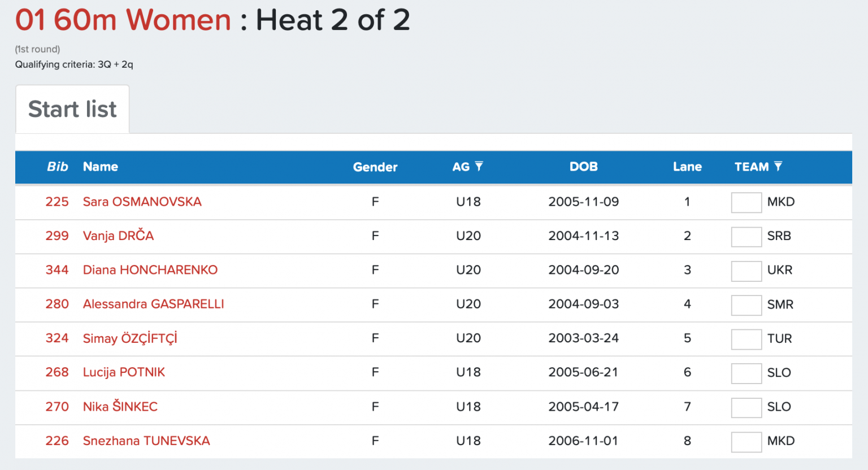
Task: Click the AG column filter icon
Action: [479, 166]
